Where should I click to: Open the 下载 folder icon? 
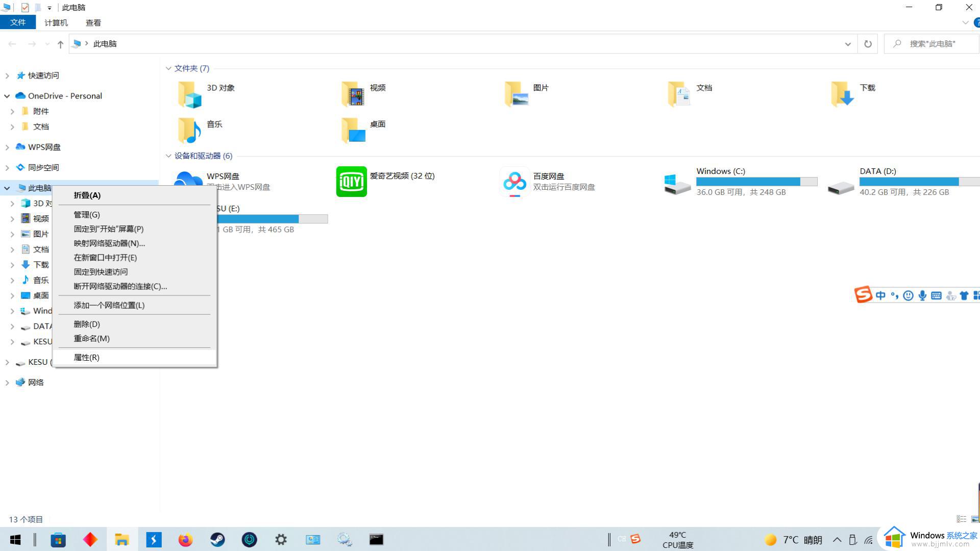click(x=843, y=94)
